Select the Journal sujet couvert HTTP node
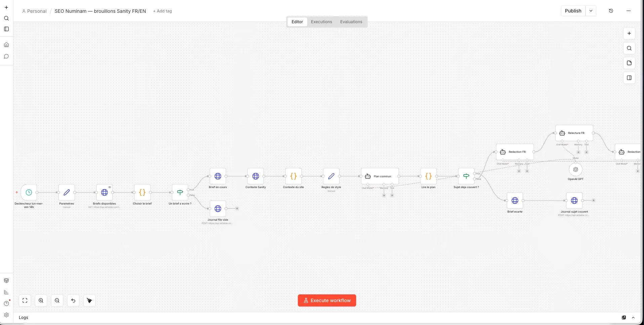This screenshot has height=325, width=644. (x=574, y=201)
